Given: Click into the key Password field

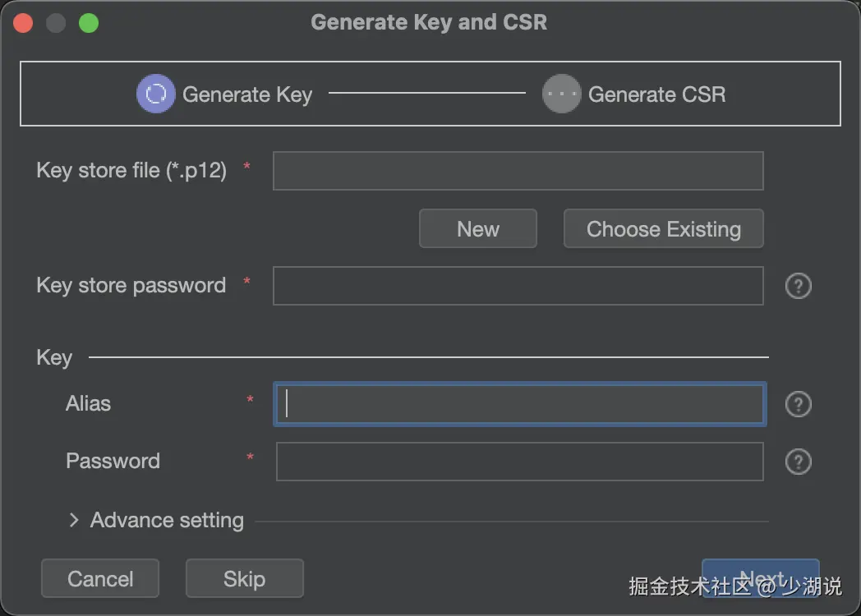Looking at the screenshot, I should click(x=519, y=462).
